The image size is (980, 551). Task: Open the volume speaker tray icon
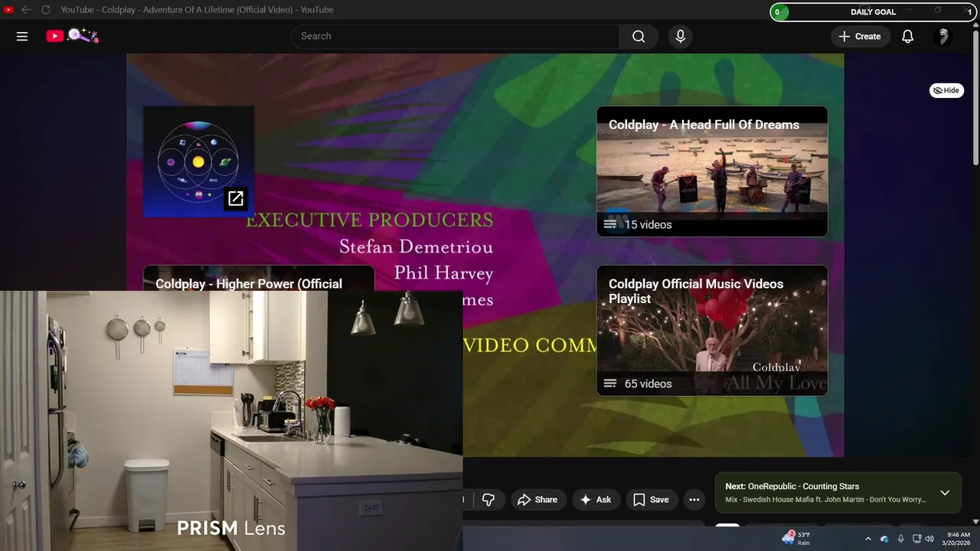[929, 539]
